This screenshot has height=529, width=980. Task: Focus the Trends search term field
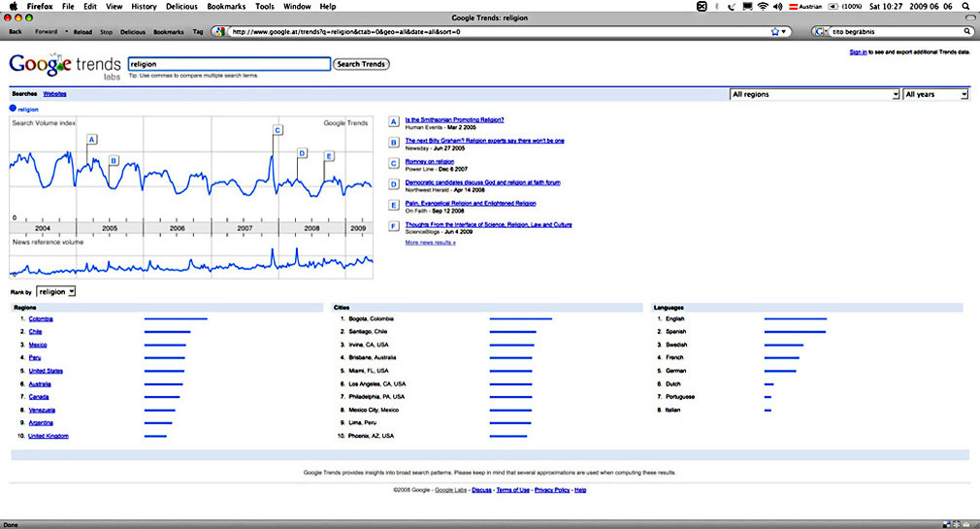click(x=229, y=64)
